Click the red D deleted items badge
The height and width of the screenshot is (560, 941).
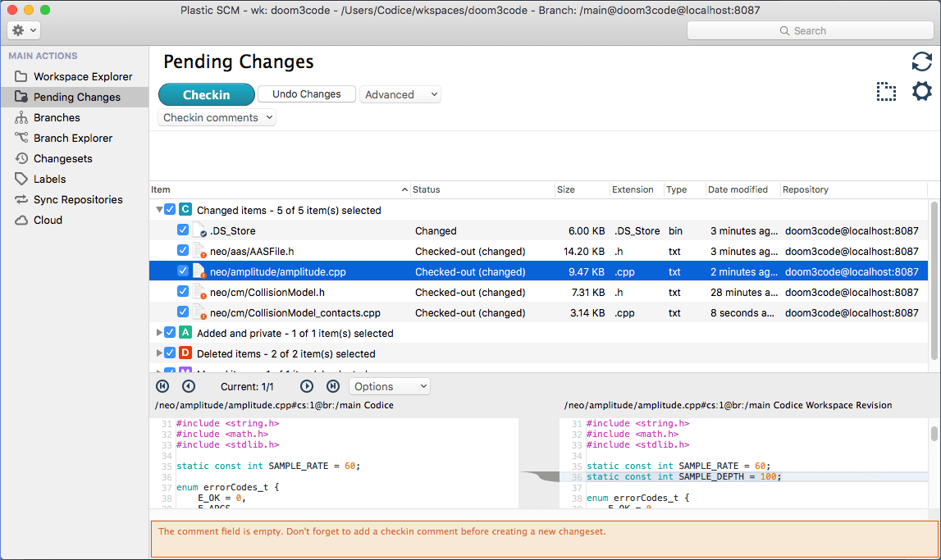(x=185, y=353)
